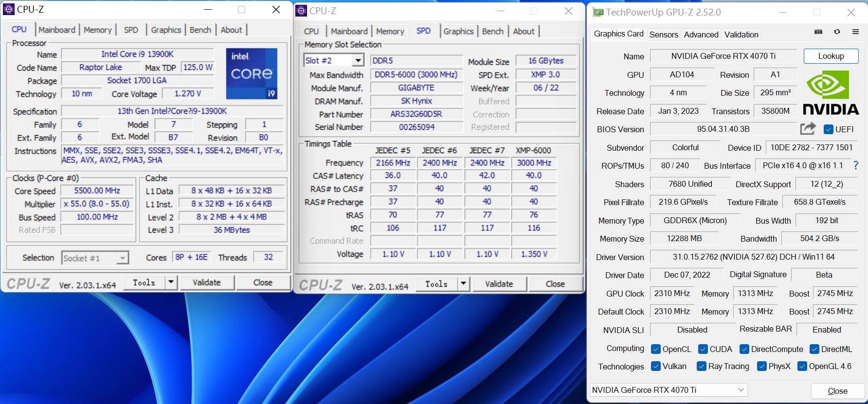Screen dimensions: 868x404
Task: Toggle DirectML checkbox
Action: point(814,349)
